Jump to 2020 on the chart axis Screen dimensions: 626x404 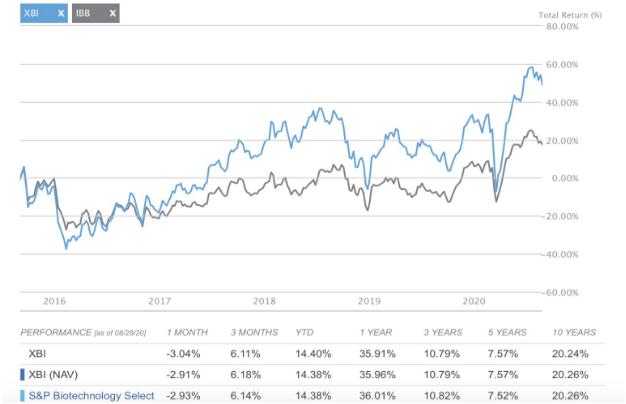pyautogui.click(x=473, y=300)
